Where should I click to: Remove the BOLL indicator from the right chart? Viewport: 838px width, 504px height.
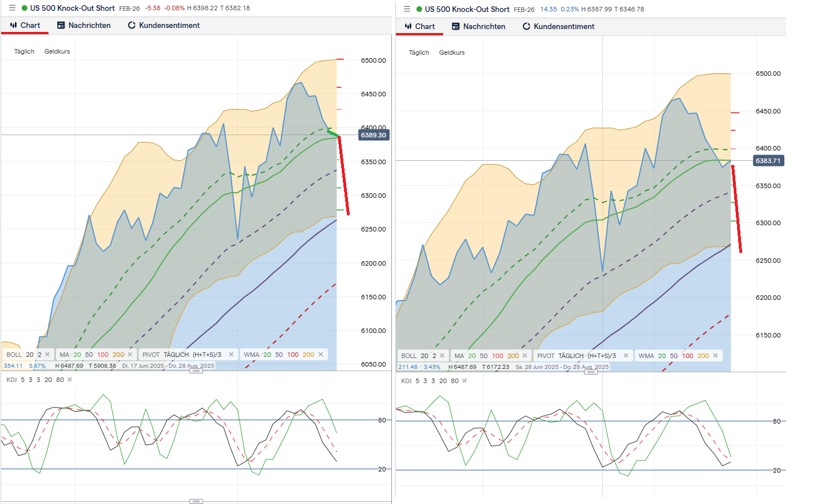pos(442,356)
